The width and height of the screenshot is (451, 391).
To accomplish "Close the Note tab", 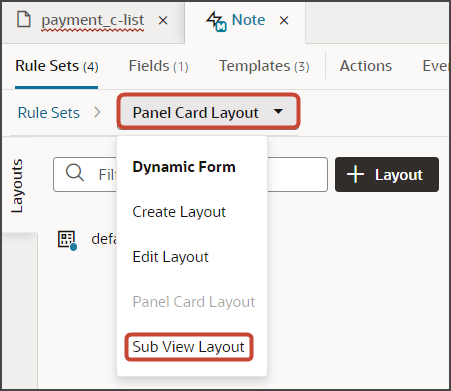I will 284,21.
